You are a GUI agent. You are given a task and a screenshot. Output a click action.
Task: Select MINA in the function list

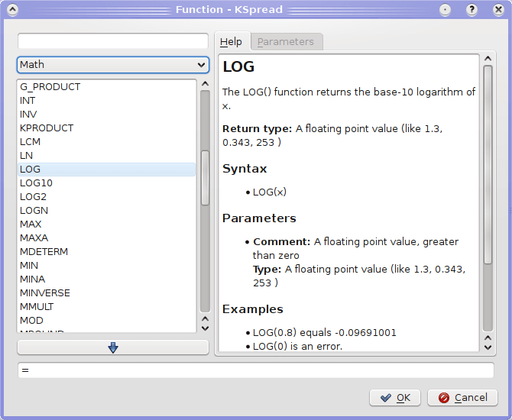tap(106, 279)
